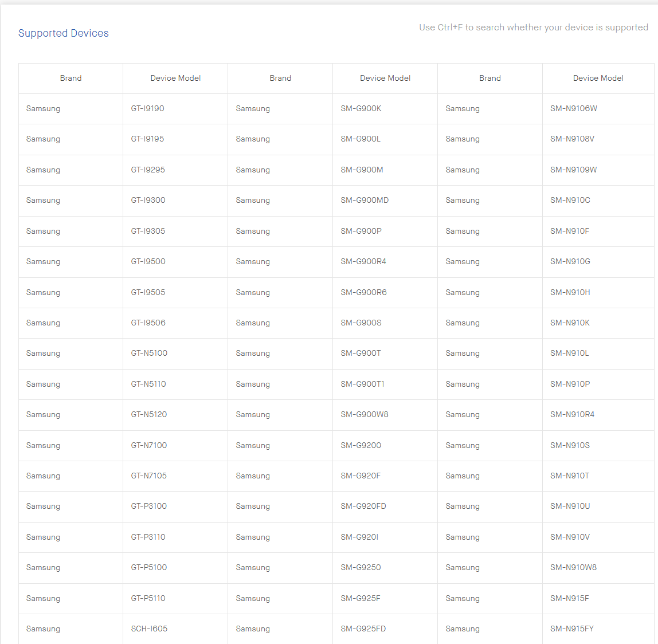
Task: Click the SM-N910C device model
Action: [570, 200]
